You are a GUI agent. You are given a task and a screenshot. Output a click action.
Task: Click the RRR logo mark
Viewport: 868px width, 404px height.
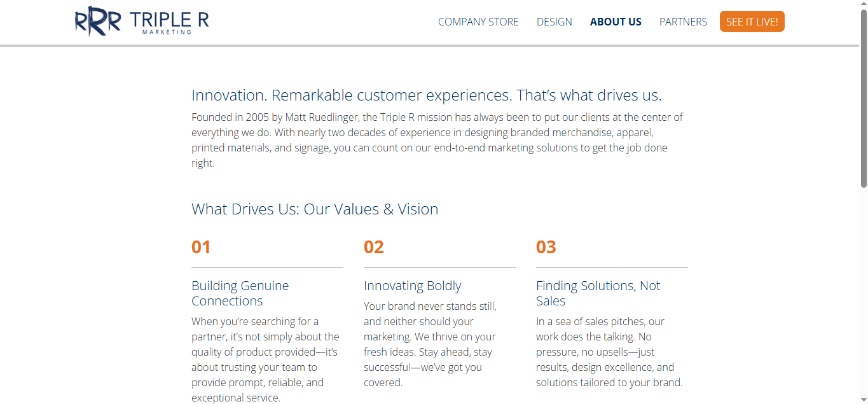pos(97,21)
